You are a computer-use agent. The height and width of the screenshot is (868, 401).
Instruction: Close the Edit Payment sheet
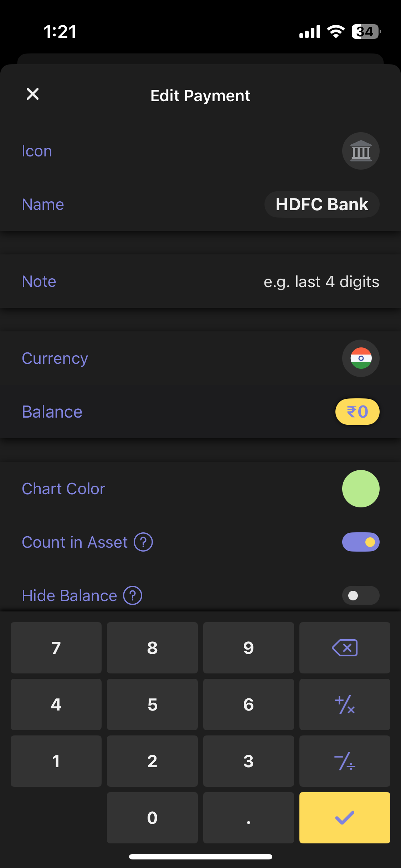point(32,94)
